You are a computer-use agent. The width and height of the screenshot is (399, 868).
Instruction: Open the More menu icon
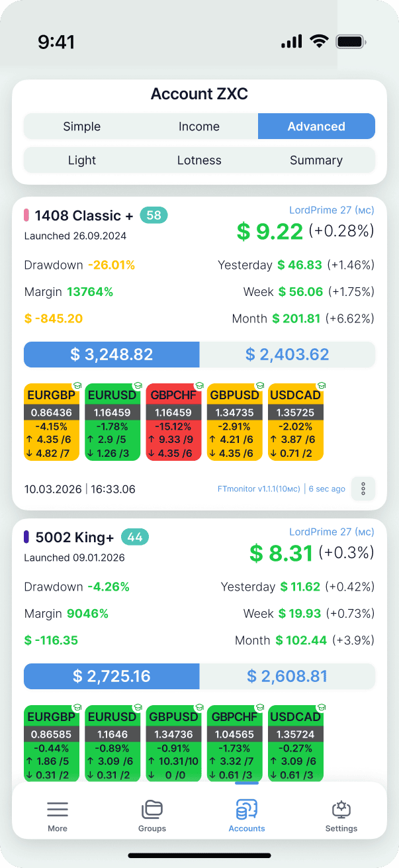pos(58,810)
